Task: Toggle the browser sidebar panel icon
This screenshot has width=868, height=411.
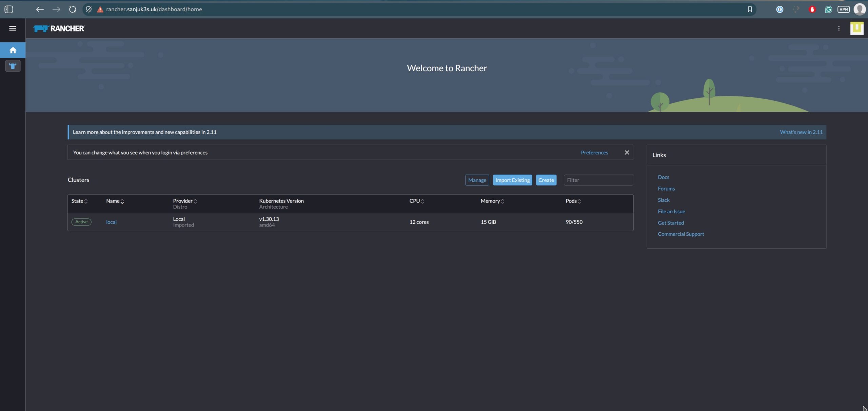Action: (x=9, y=9)
